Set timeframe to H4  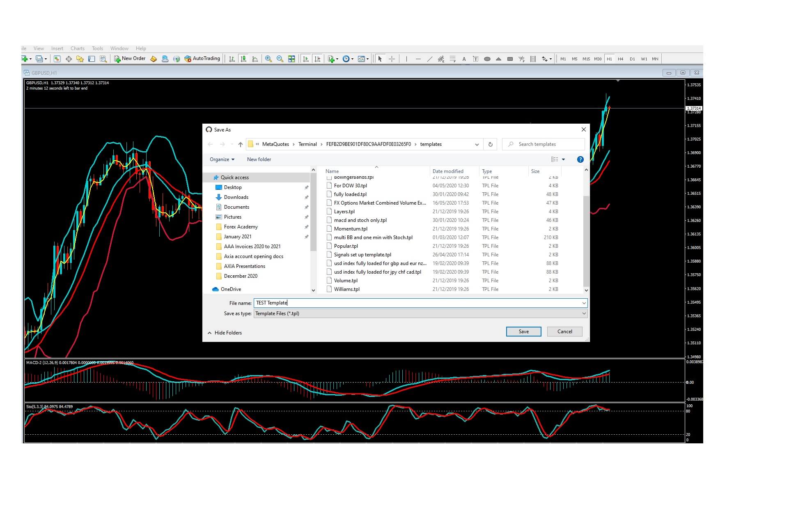pyautogui.click(x=620, y=59)
